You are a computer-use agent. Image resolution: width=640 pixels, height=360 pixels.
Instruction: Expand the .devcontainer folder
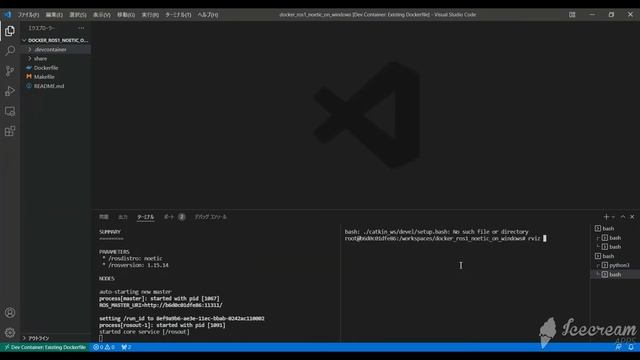tap(56, 49)
